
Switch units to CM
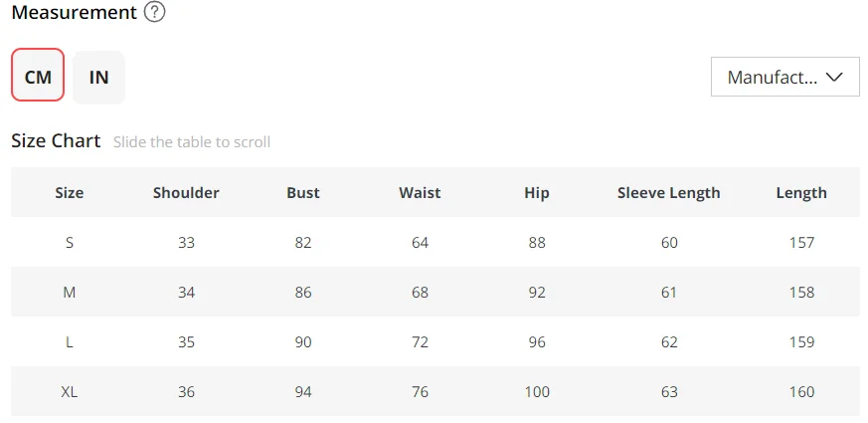coord(38,77)
